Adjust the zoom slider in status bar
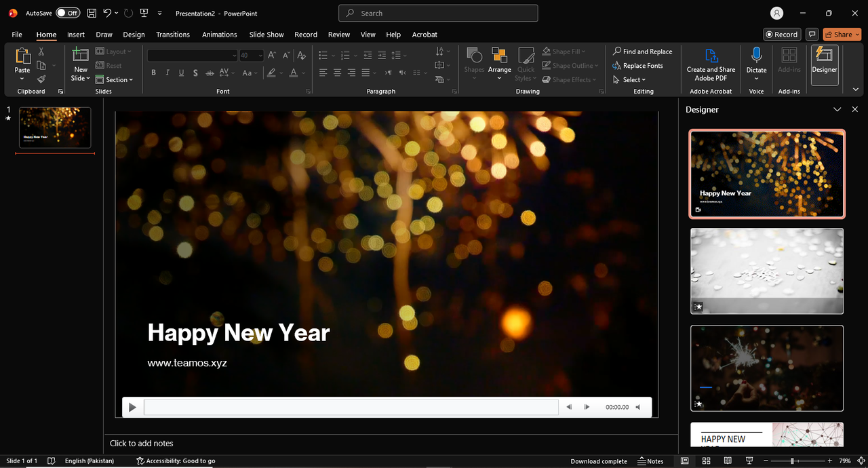Screen dimensions: 868x468 click(793, 461)
